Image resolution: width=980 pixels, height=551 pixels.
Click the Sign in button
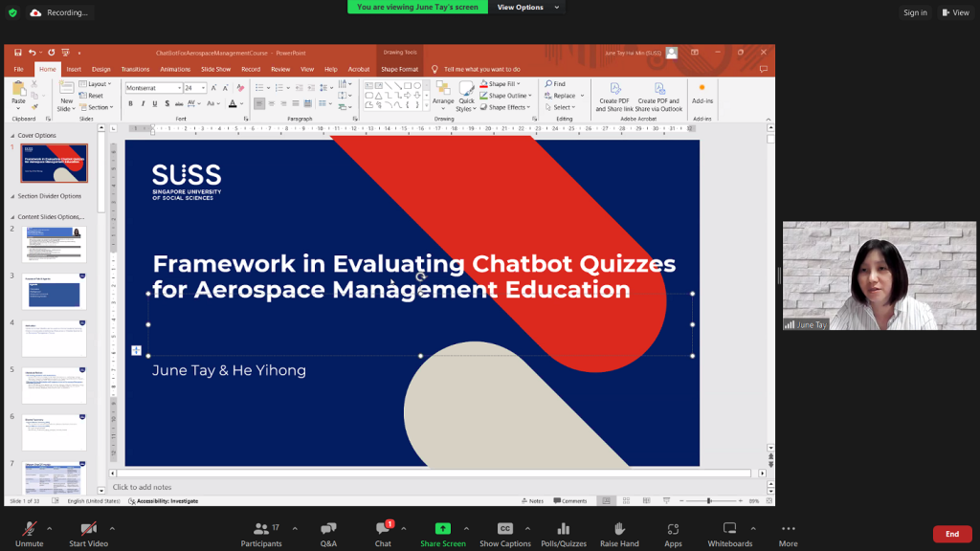915,12
